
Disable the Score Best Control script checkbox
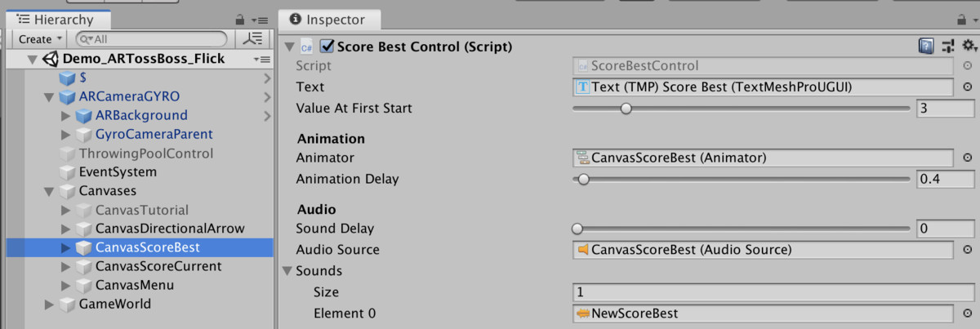(327, 47)
